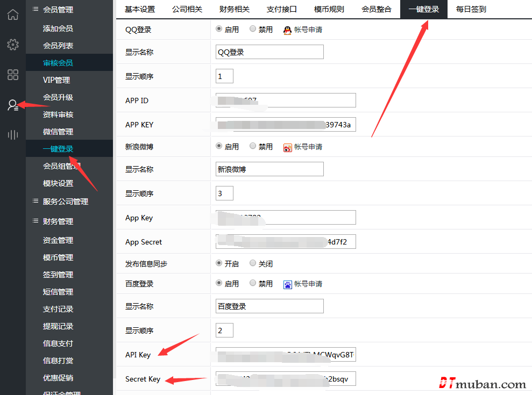Click the four-squares modules icon
The width and height of the screenshot is (532, 395).
click(12, 75)
